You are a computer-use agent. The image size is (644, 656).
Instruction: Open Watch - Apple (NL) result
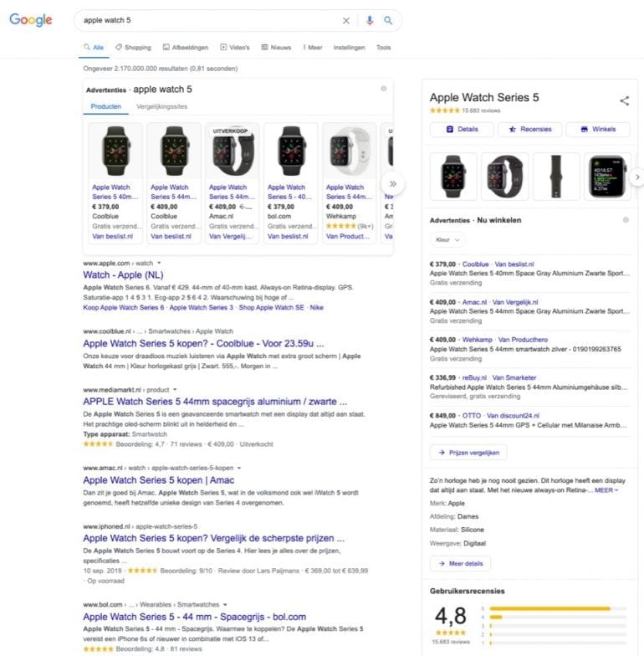[124, 274]
